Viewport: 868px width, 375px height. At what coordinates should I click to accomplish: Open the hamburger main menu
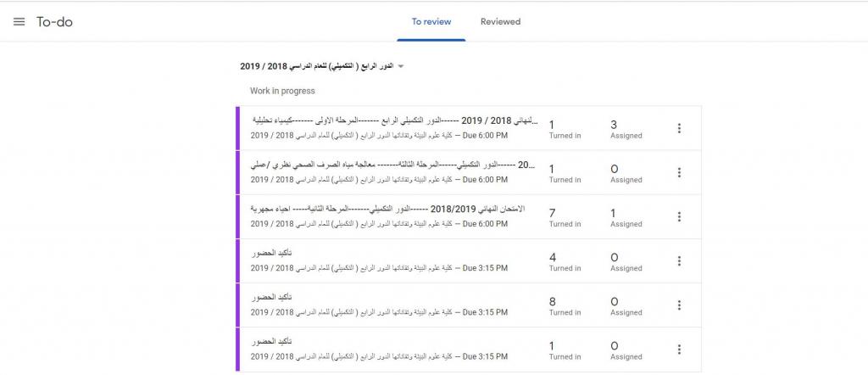click(x=19, y=22)
